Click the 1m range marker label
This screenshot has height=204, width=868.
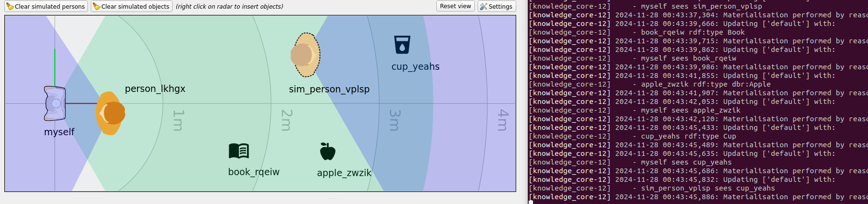[x=178, y=120]
